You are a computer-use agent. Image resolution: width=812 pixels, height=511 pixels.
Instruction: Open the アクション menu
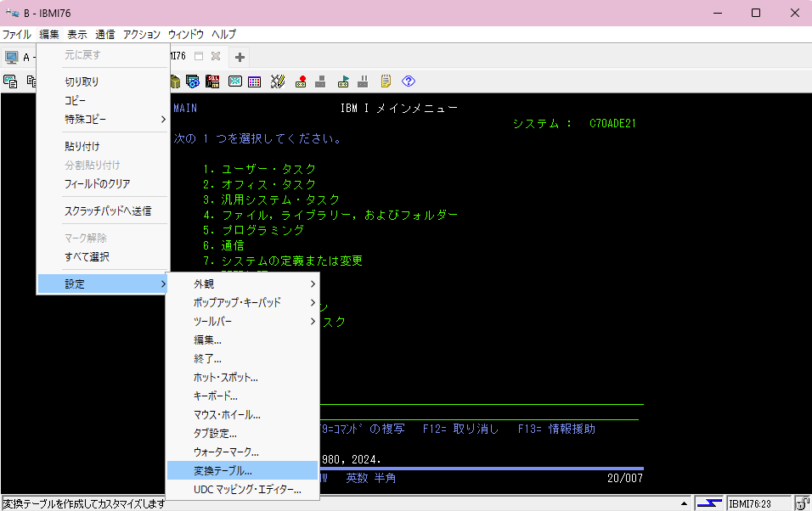tap(142, 34)
